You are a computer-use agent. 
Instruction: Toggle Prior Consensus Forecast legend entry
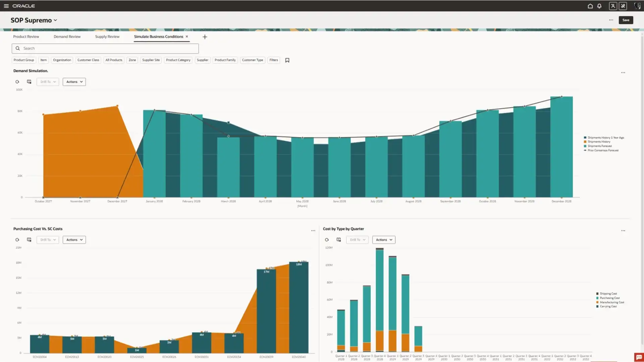pyautogui.click(x=603, y=150)
